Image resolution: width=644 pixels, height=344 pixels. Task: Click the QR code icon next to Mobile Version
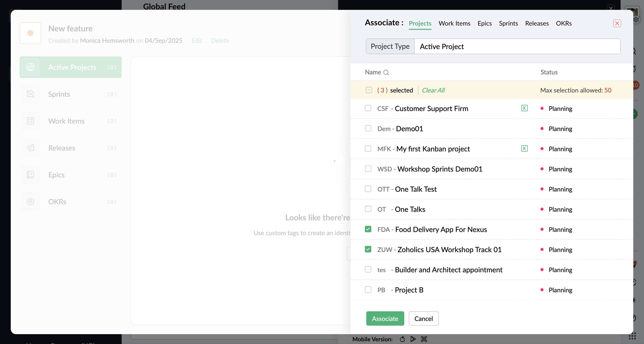424,339
